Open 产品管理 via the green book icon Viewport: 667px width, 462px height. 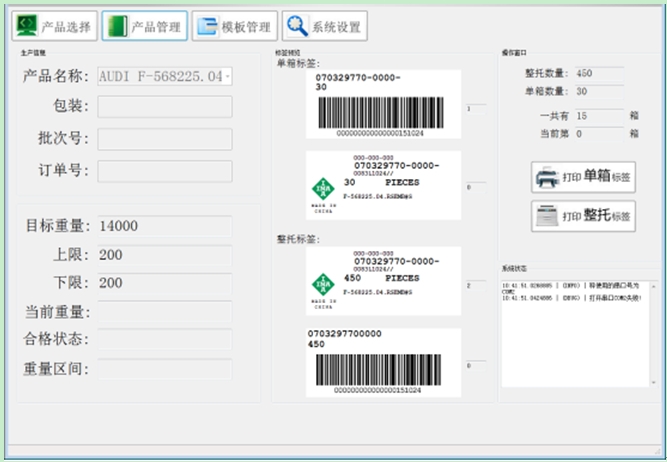click(x=117, y=26)
